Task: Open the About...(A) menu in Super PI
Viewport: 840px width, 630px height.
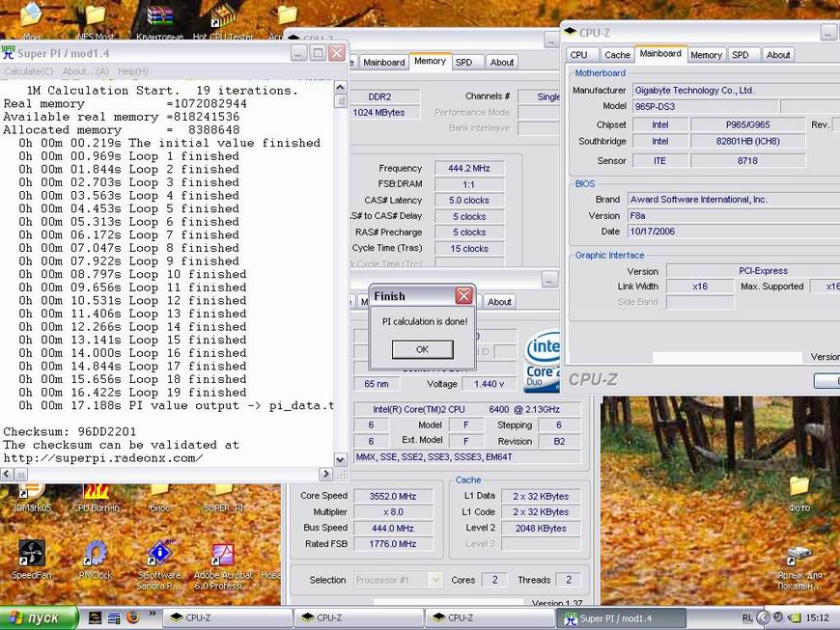Action: 86,71
